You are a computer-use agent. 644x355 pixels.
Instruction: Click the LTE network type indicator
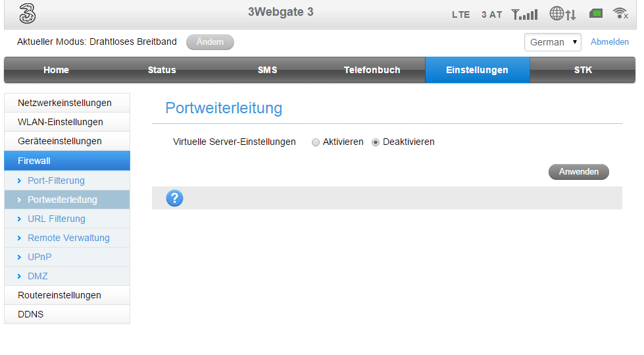(461, 14)
